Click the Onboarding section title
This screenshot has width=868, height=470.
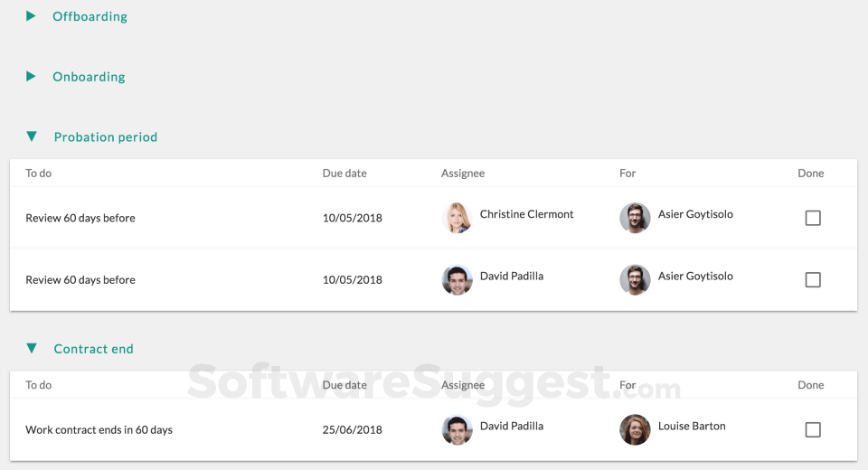[89, 77]
